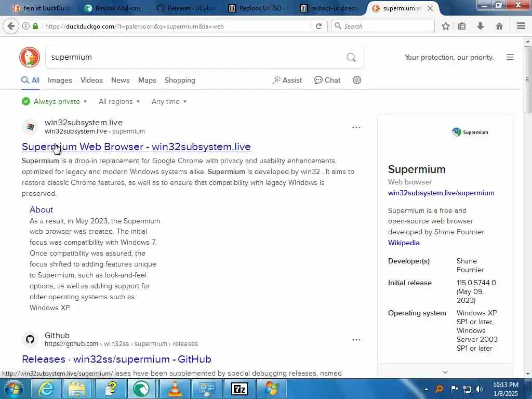The height and width of the screenshot is (399, 532).
Task: Click the toolbar Search field
Action: click(x=383, y=26)
